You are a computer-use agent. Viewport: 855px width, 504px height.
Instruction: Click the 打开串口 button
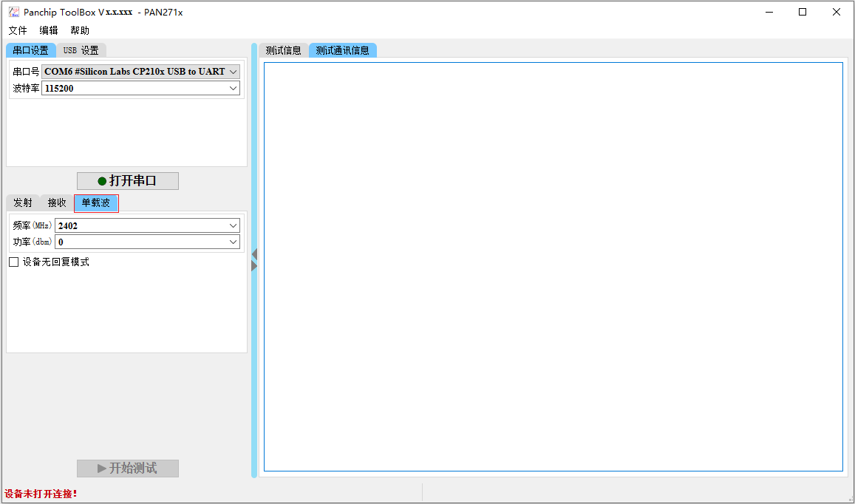tap(128, 181)
